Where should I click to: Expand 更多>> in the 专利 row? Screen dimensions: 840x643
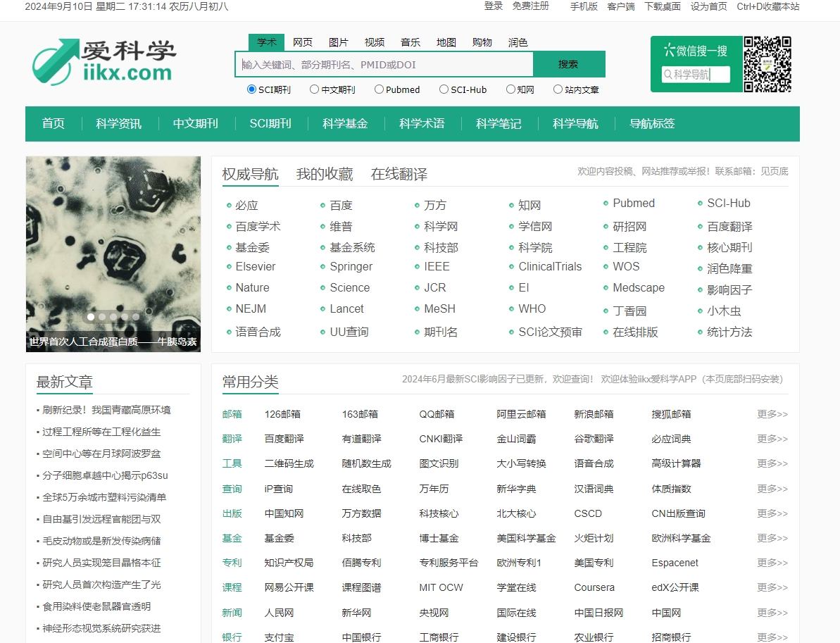pyautogui.click(x=772, y=563)
